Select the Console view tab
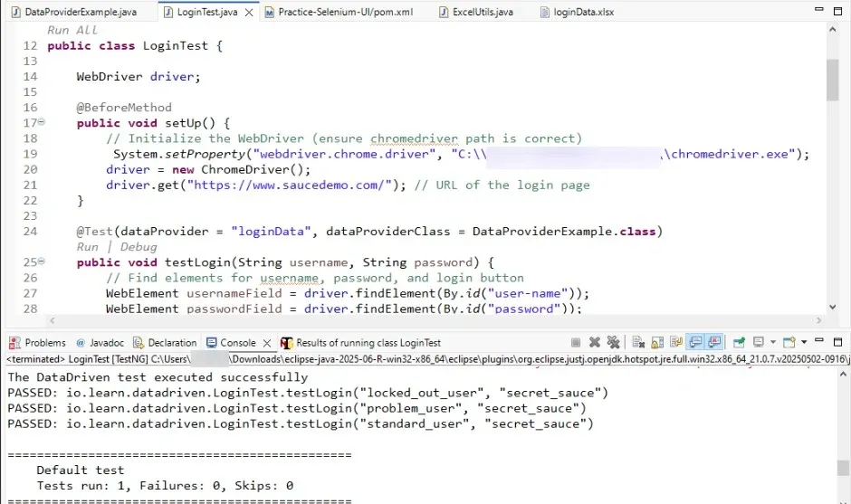851x504 pixels. [x=238, y=343]
